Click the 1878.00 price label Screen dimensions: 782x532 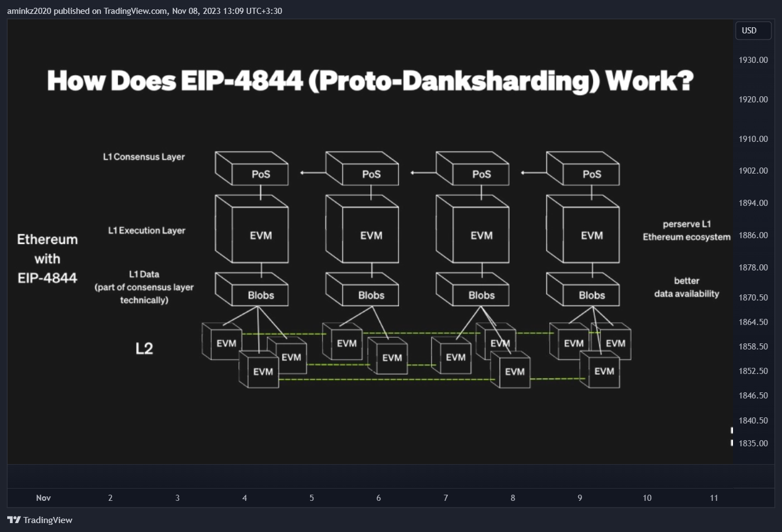[x=753, y=268]
